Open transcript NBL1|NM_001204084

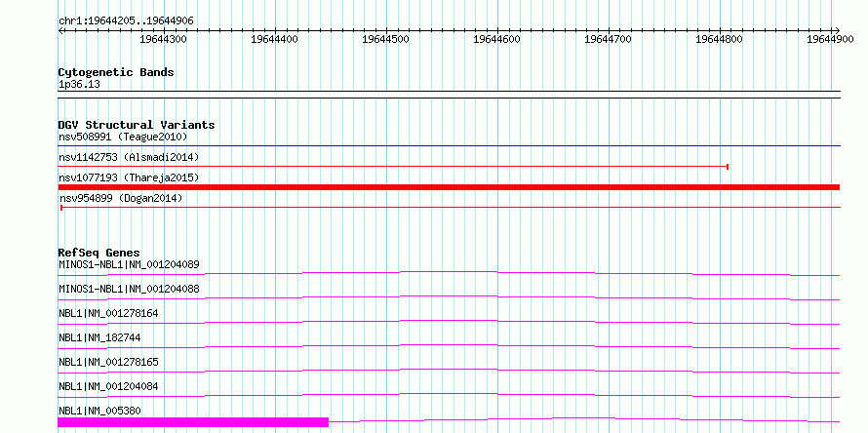point(108,386)
